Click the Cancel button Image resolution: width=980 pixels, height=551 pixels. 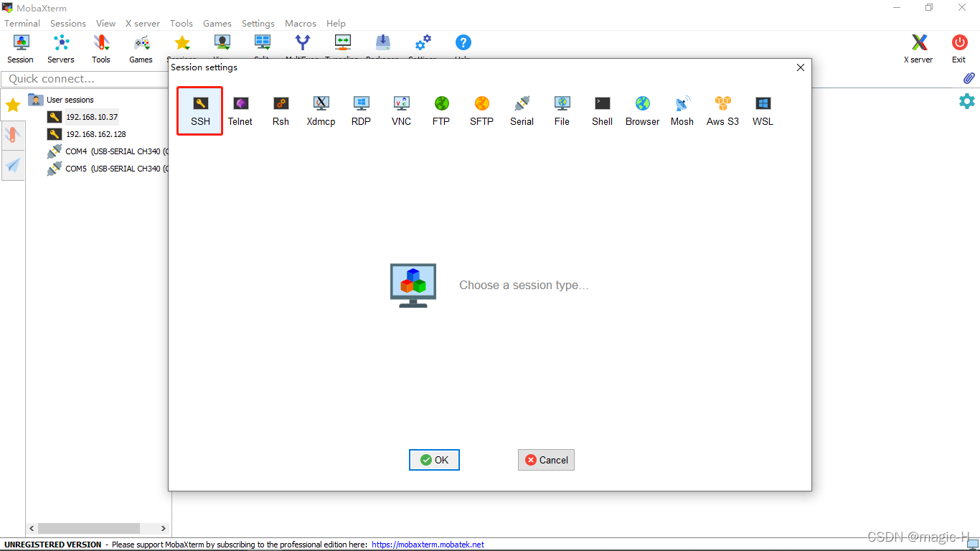[546, 460]
